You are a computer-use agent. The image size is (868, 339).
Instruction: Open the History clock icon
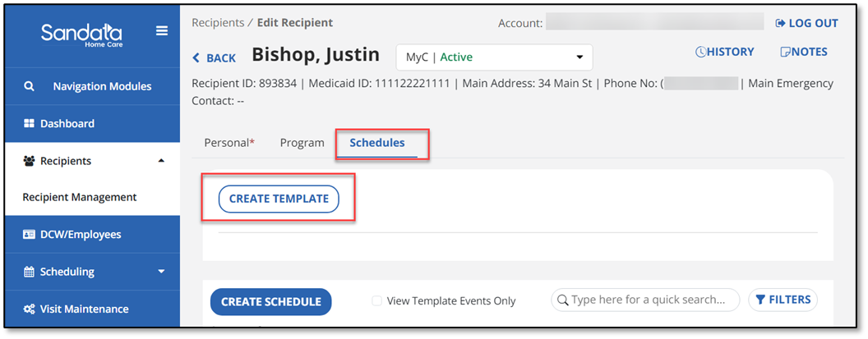(700, 53)
